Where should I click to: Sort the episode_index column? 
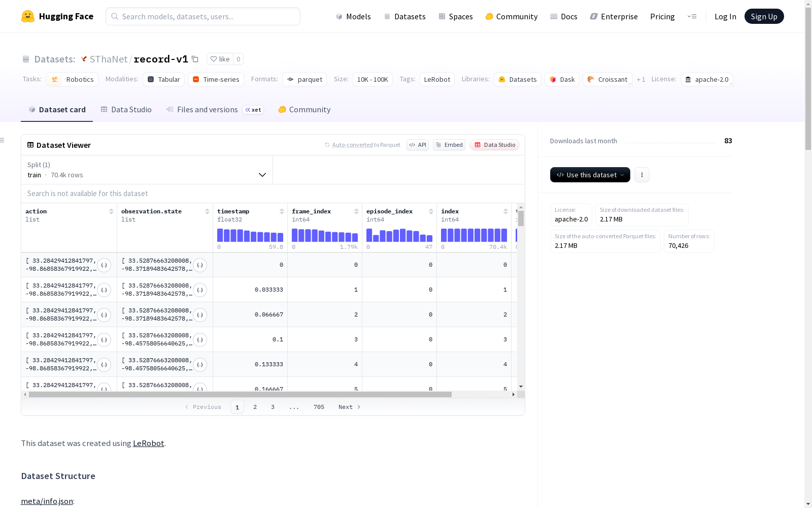pyautogui.click(x=431, y=211)
